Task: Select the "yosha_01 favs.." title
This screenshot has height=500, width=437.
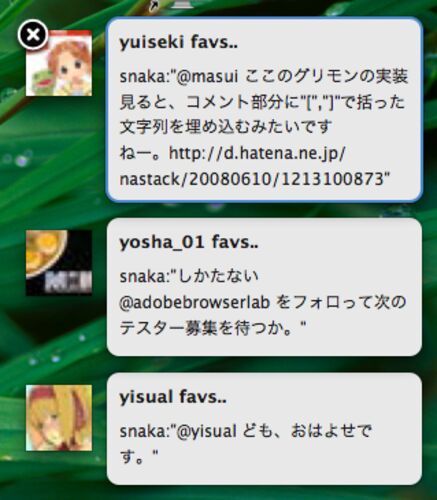Action: 189,242
